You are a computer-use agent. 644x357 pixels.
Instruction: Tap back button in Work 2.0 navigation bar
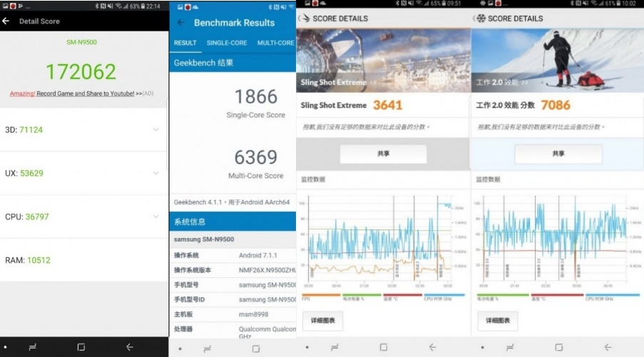click(x=608, y=347)
